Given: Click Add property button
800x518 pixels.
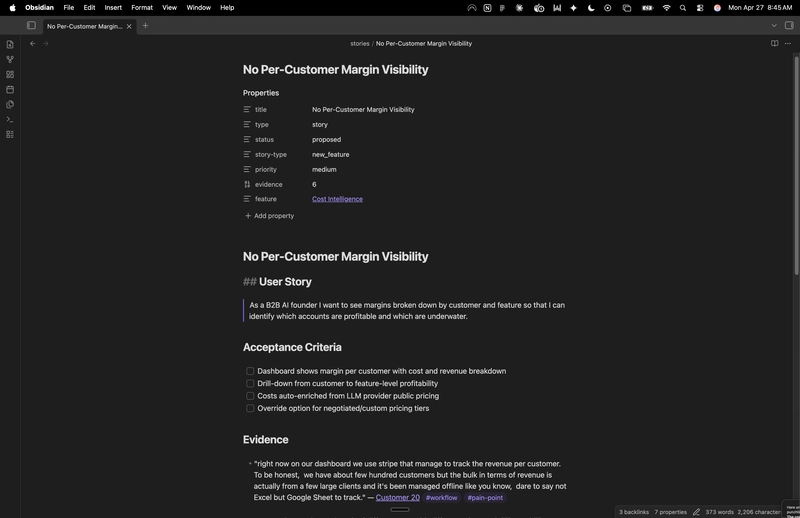Looking at the screenshot, I should point(269,216).
